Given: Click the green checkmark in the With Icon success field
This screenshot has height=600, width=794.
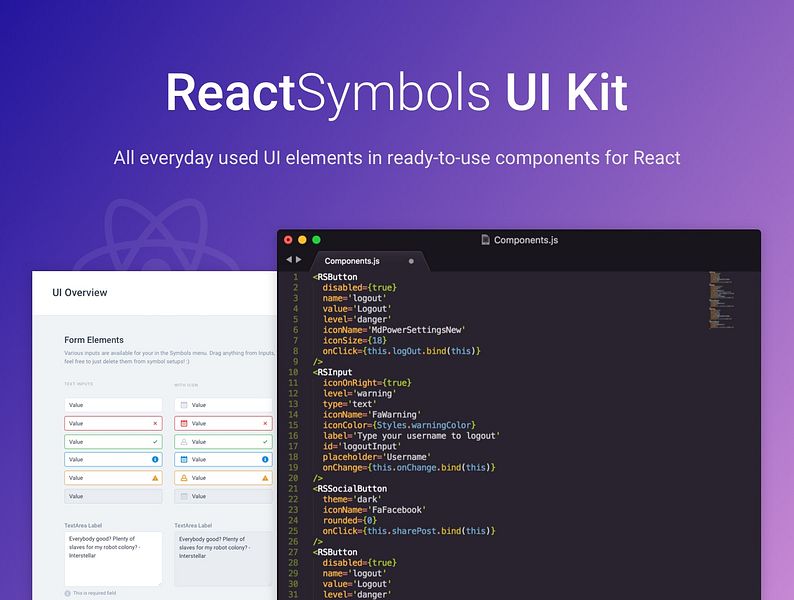Looking at the screenshot, I should pyautogui.click(x=265, y=442).
